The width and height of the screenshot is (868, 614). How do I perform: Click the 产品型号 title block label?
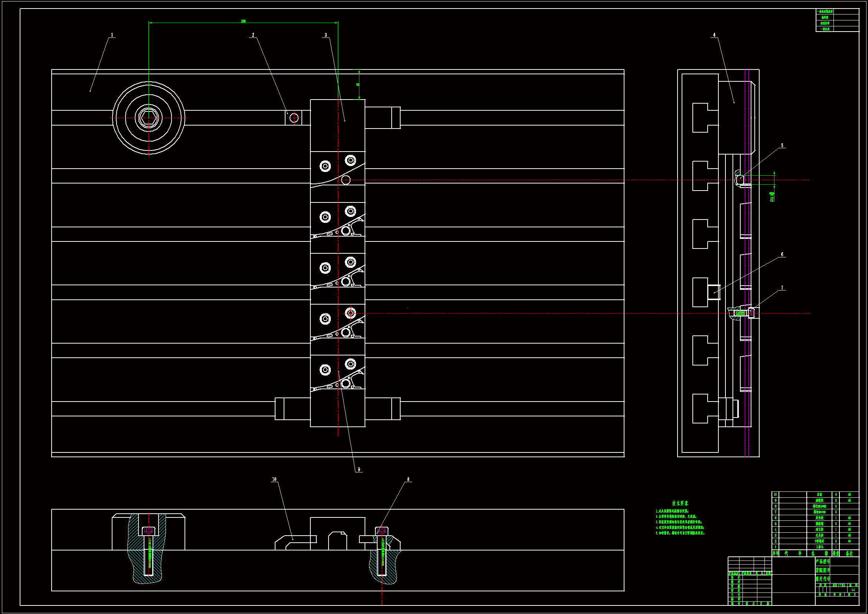823,562
